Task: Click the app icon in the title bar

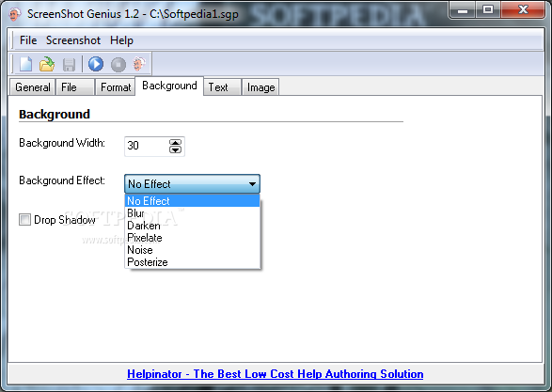Action: click(x=14, y=14)
